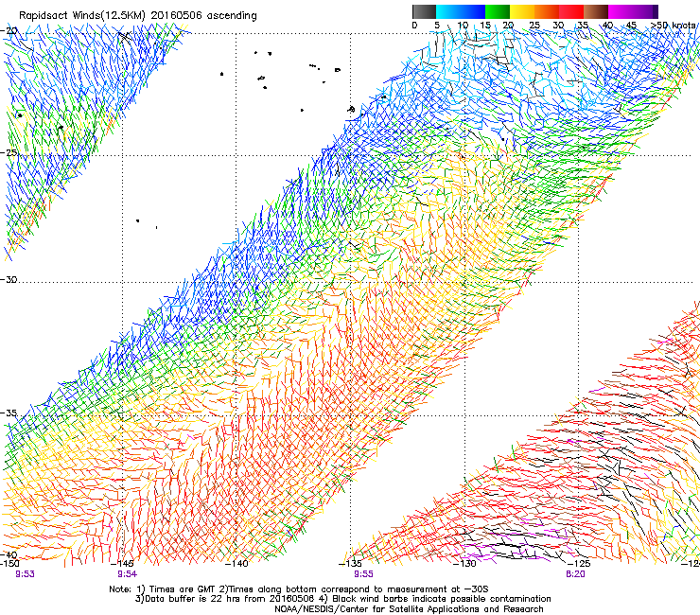Screen dimensions: 700x615
Task: Click the '25' legend scale label
Action: coord(534,26)
